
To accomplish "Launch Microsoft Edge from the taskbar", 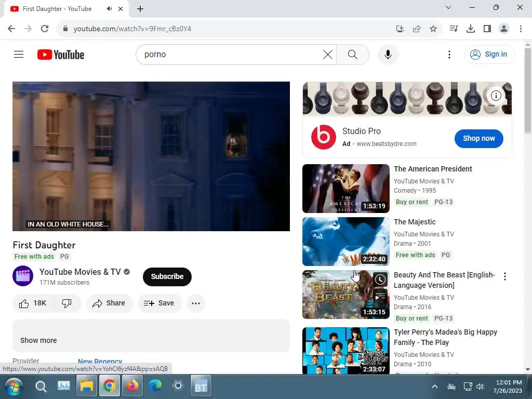I will click(x=155, y=386).
